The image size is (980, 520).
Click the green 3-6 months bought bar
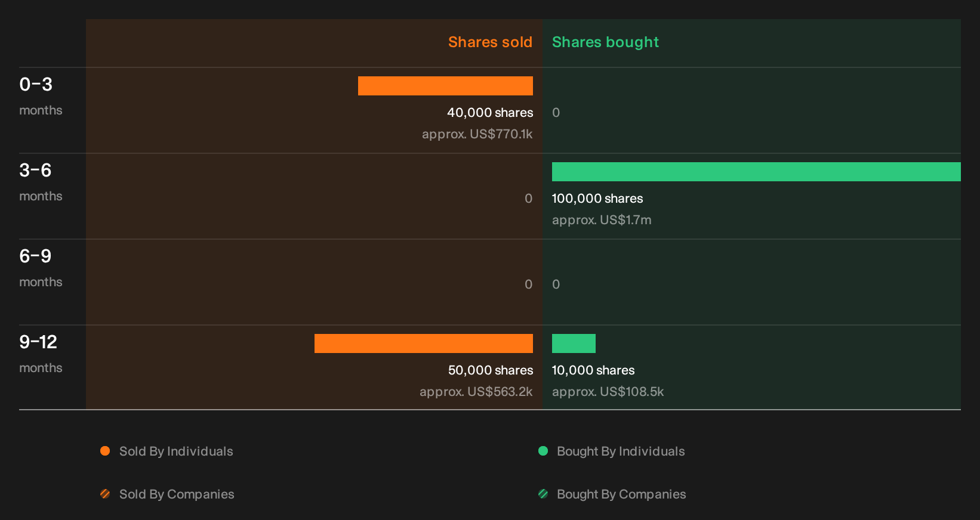point(756,172)
